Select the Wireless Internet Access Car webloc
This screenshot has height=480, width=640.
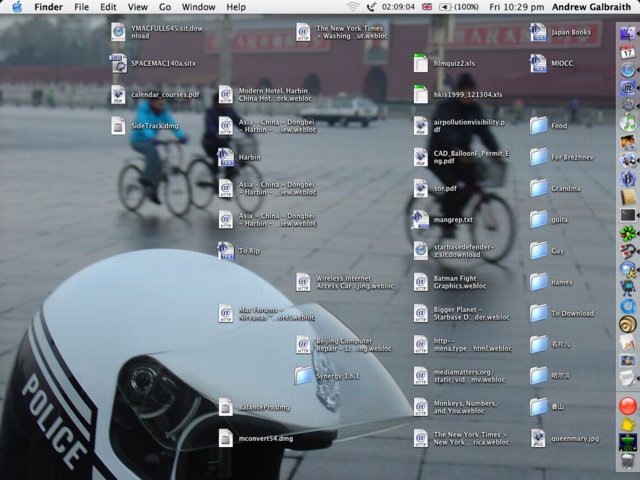coord(303,282)
